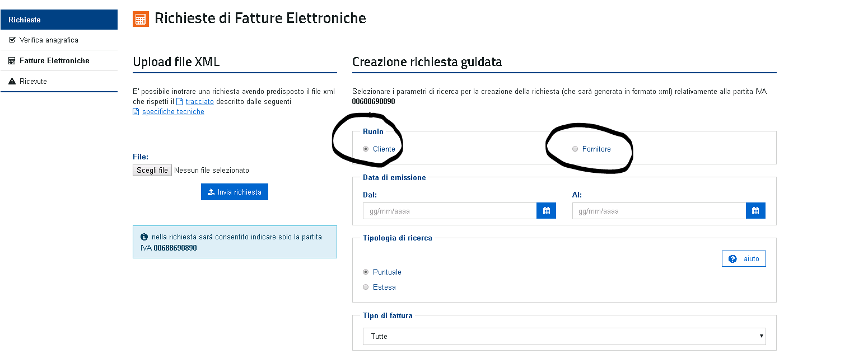This screenshot has height=354, width=868.
Task: Click the Invia richiesta button
Action: point(235,192)
